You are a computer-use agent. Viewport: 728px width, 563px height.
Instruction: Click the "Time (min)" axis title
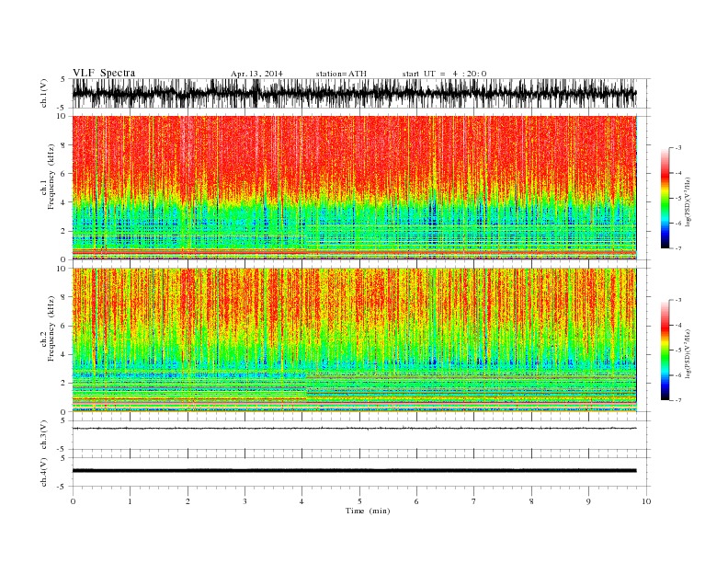[x=368, y=511]
